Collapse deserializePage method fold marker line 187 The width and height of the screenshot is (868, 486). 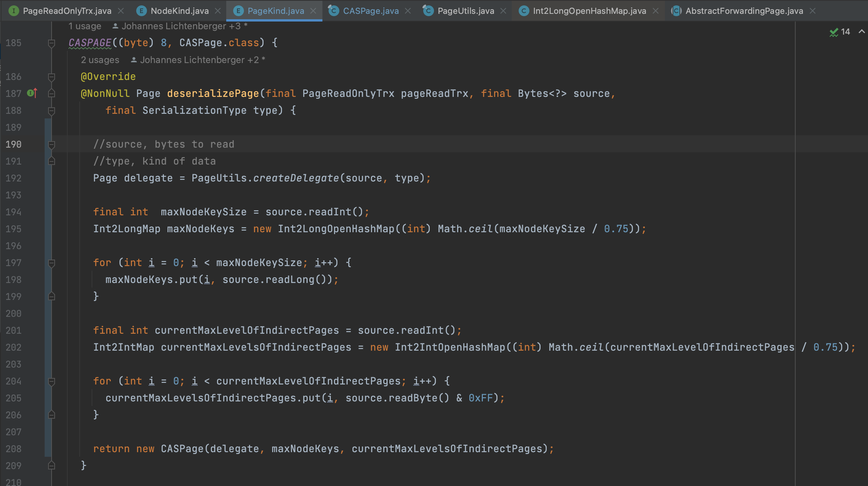52,93
